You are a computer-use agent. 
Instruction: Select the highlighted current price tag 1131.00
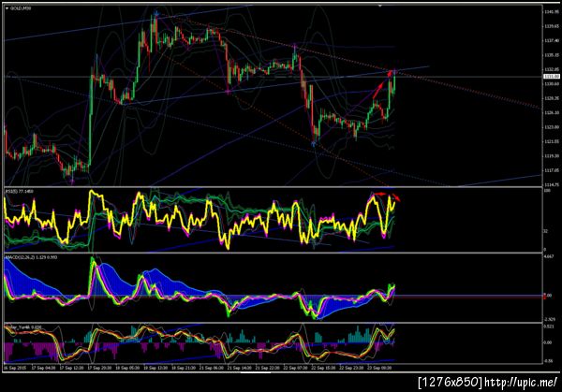pyautogui.click(x=552, y=77)
